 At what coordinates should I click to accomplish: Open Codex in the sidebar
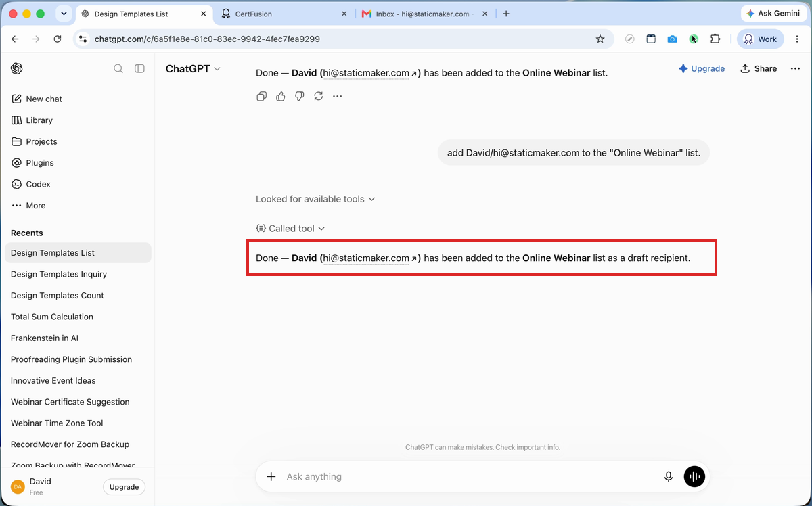point(38,184)
